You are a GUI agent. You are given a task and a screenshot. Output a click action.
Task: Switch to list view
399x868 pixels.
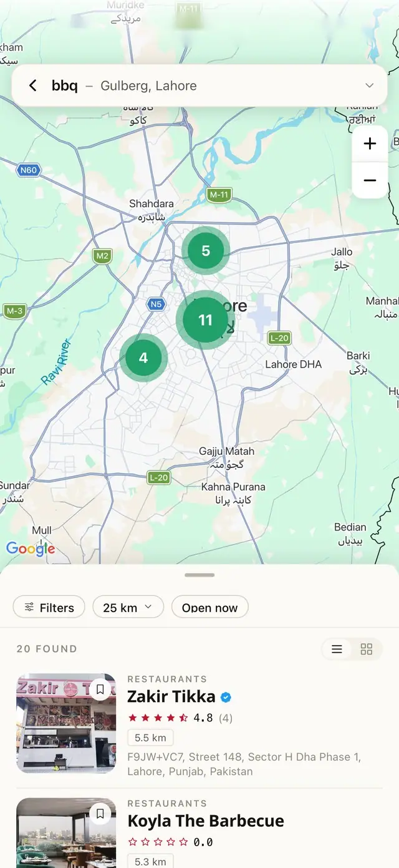click(x=337, y=650)
